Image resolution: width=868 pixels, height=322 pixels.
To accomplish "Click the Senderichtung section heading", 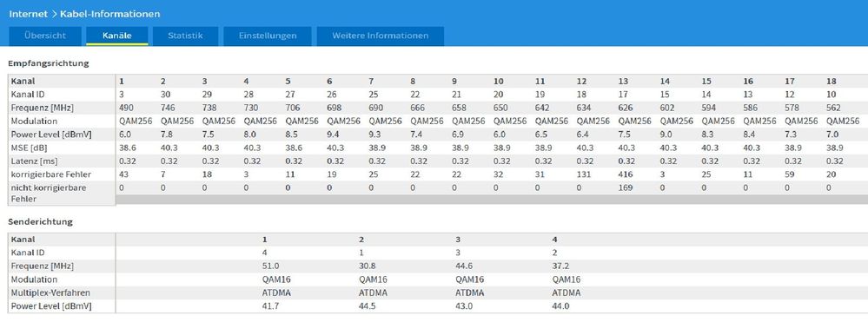I will 41,222.
